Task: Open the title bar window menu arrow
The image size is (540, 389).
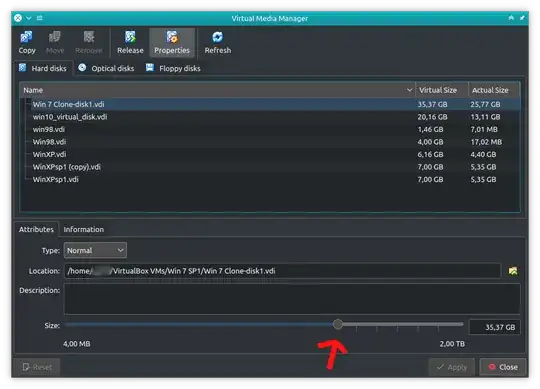Action: tap(29, 18)
